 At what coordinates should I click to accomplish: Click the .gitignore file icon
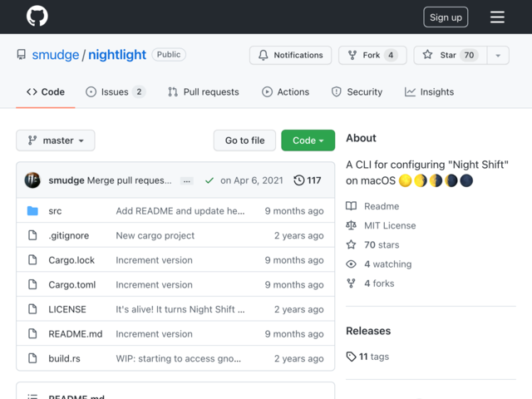click(32, 235)
